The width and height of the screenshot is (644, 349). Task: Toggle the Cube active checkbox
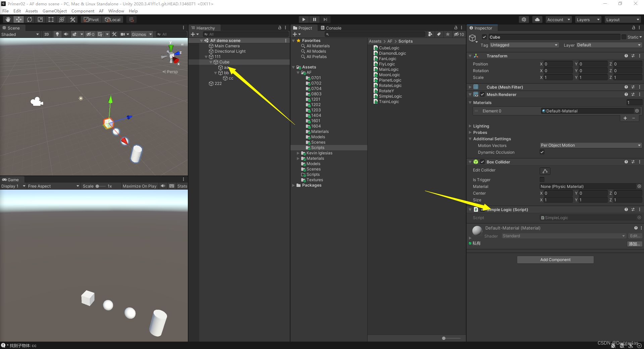(484, 37)
